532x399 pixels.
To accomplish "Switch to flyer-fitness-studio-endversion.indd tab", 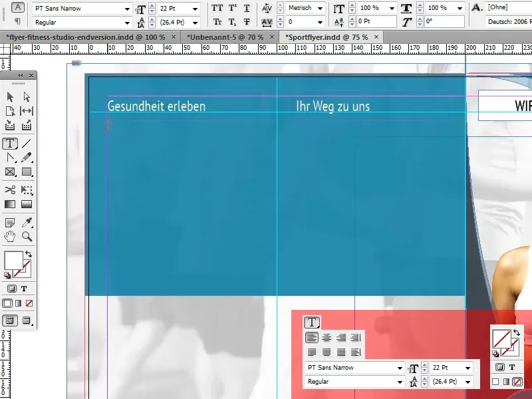I will pyautogui.click(x=86, y=37).
